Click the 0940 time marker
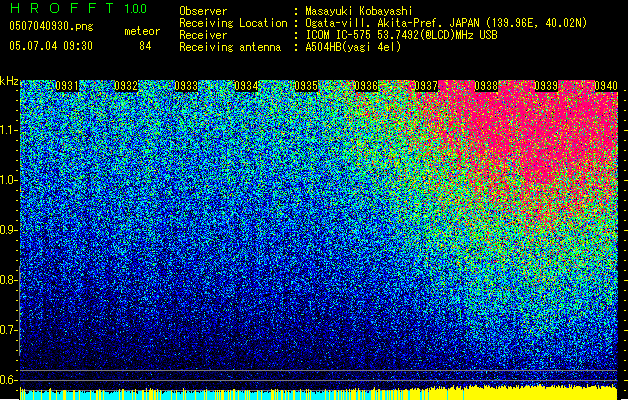Viewport: 629px width, 400px height. coord(606,86)
